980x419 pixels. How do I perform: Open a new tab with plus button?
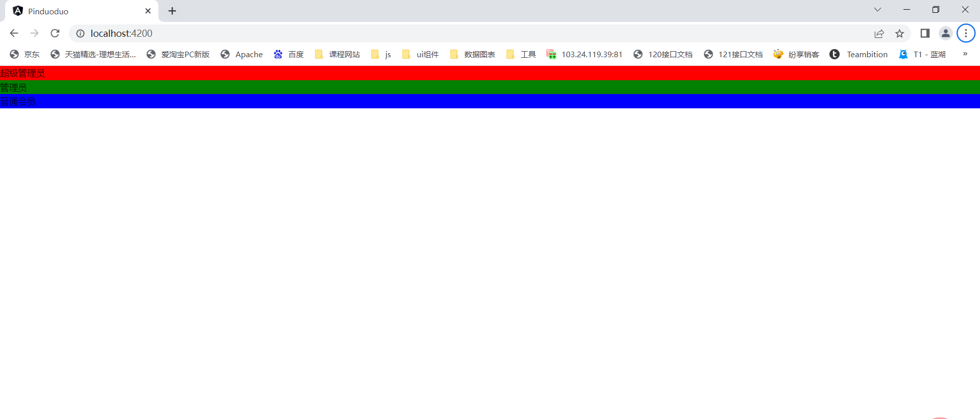[x=173, y=11]
